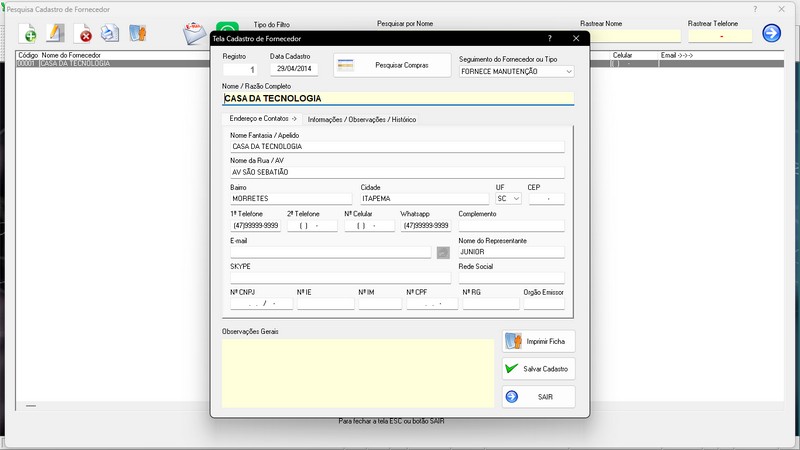The image size is (800, 450).
Task: Click the Nº RG field
Action: tap(491, 304)
